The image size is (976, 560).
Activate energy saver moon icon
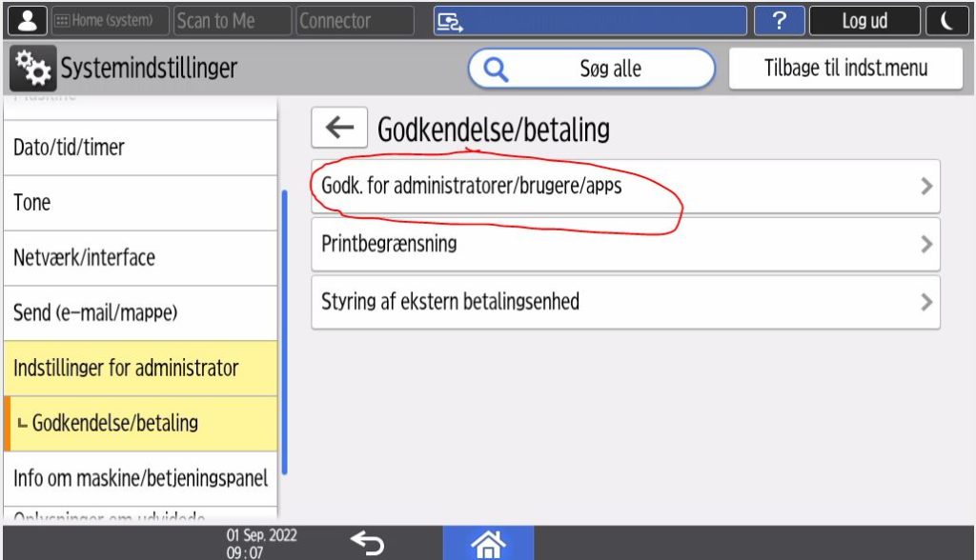coord(946,21)
